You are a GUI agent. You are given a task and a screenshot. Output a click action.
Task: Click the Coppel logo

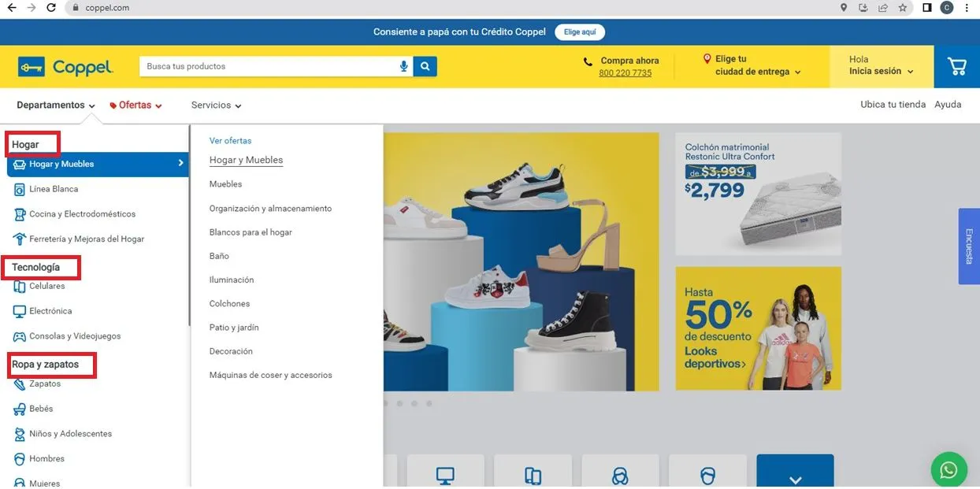tap(66, 68)
